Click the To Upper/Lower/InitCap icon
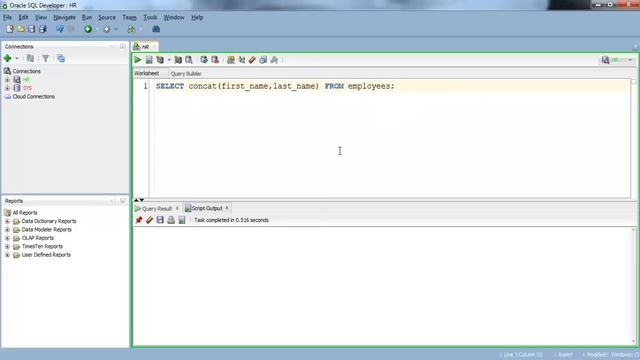 (x=242, y=60)
